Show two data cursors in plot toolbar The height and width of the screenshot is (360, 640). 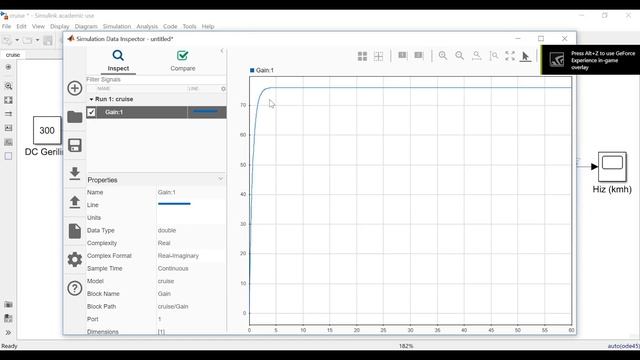point(419,55)
